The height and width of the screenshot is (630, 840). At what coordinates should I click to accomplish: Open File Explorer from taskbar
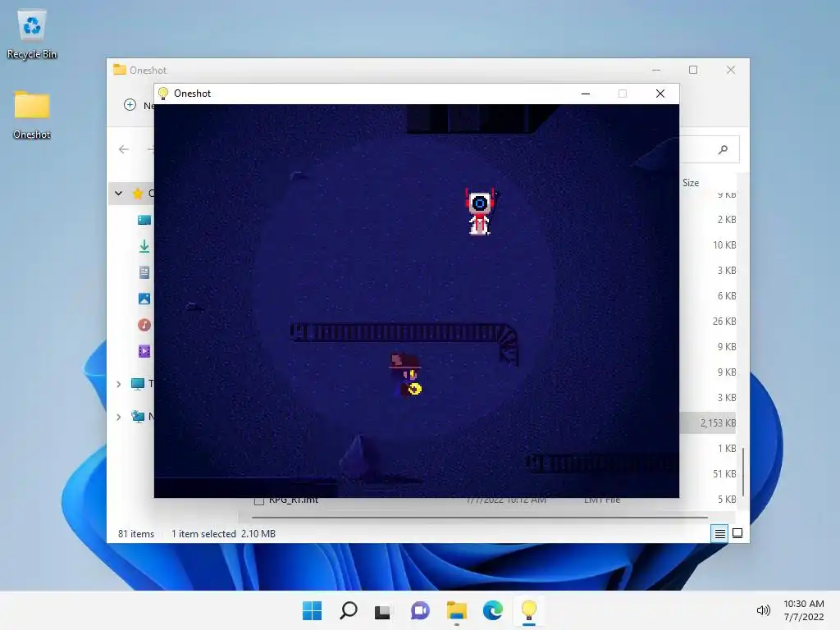click(456, 610)
